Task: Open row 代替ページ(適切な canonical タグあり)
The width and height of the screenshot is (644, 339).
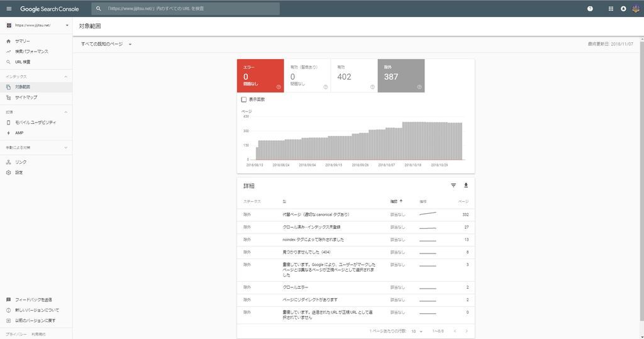Action: point(356,214)
